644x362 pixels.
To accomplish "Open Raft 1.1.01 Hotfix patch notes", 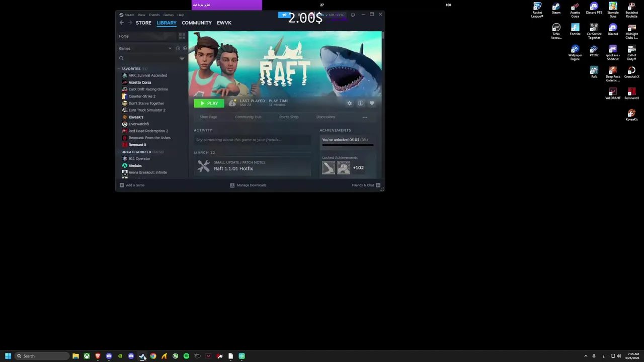I will (x=252, y=166).
